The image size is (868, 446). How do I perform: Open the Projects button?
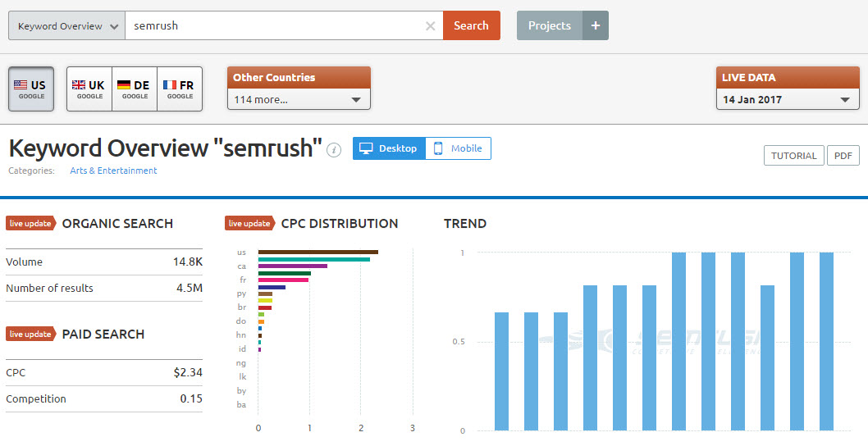pyautogui.click(x=549, y=25)
